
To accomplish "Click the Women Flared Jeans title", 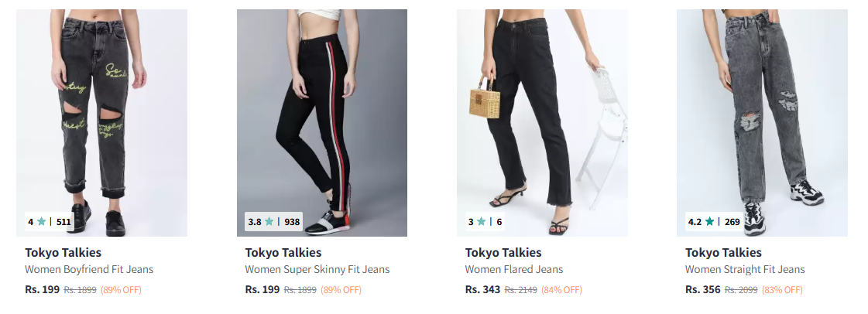I will pos(514,270).
